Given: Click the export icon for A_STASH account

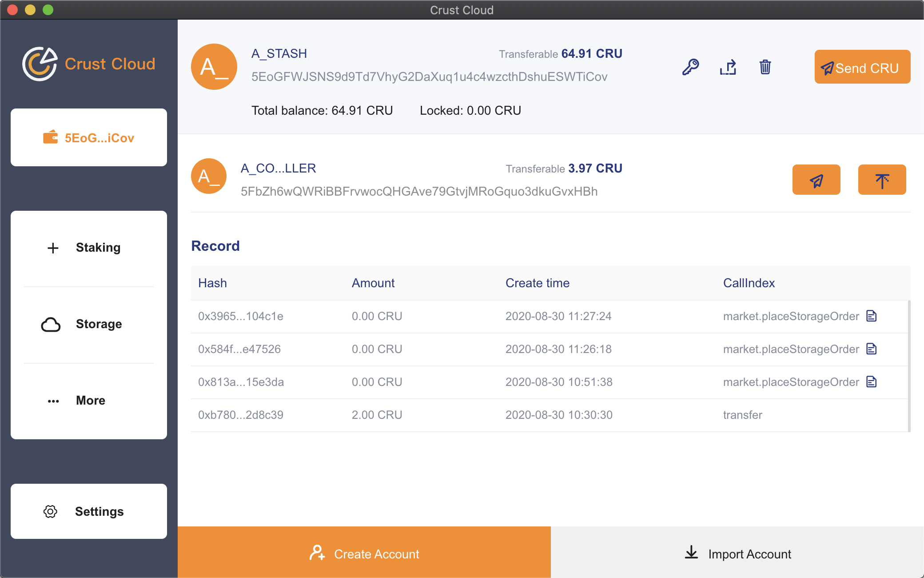Looking at the screenshot, I should point(728,67).
